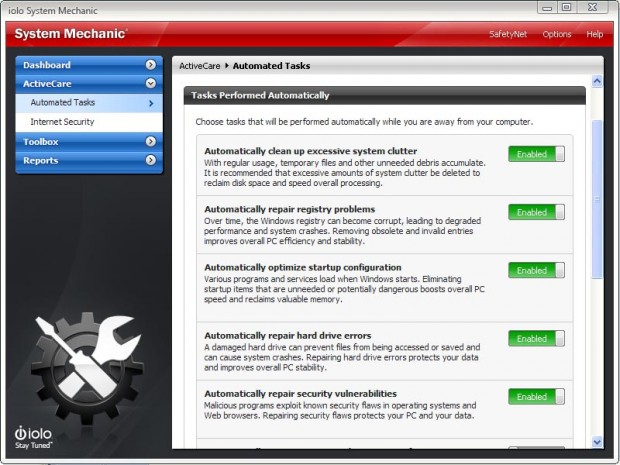
Task: Toggle automatic startup optimization switch
Action: tap(536, 270)
